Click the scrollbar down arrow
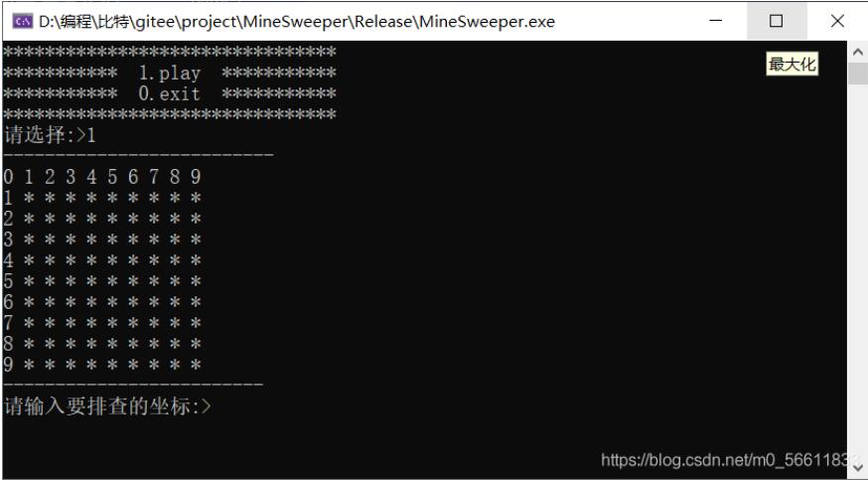This screenshot has height=480, width=868. (857, 468)
